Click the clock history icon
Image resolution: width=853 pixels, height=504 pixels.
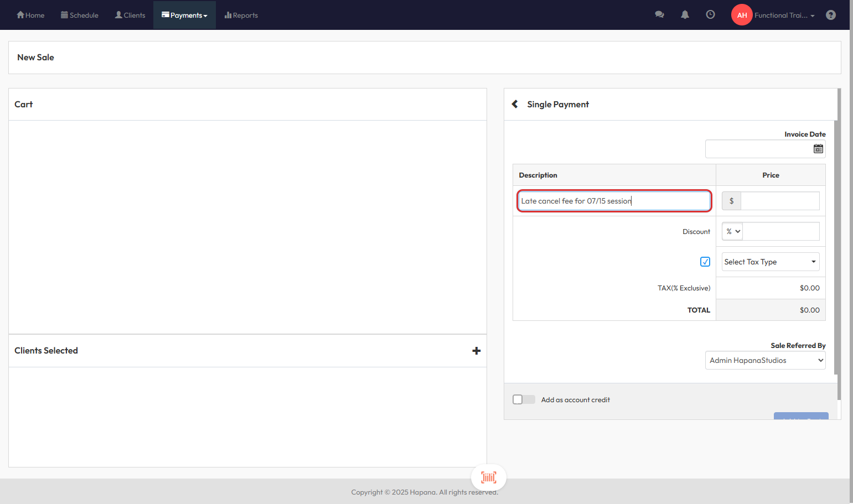point(710,15)
